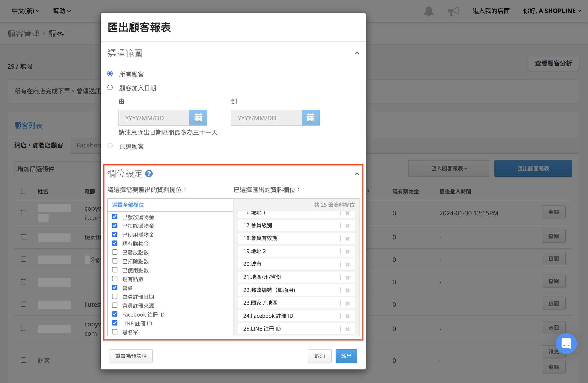
Task: Uncheck the 已扣除購物金 checkbox
Action: pyautogui.click(x=115, y=225)
